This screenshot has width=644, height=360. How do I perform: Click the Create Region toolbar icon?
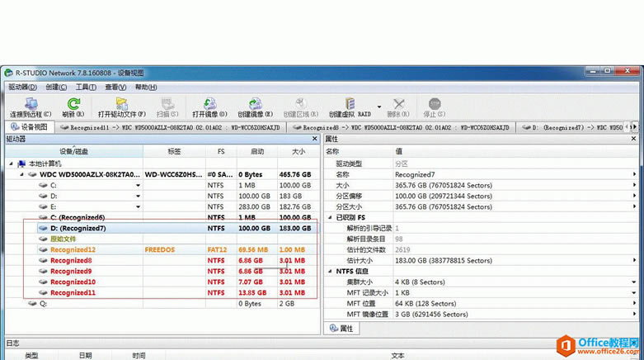(301, 104)
